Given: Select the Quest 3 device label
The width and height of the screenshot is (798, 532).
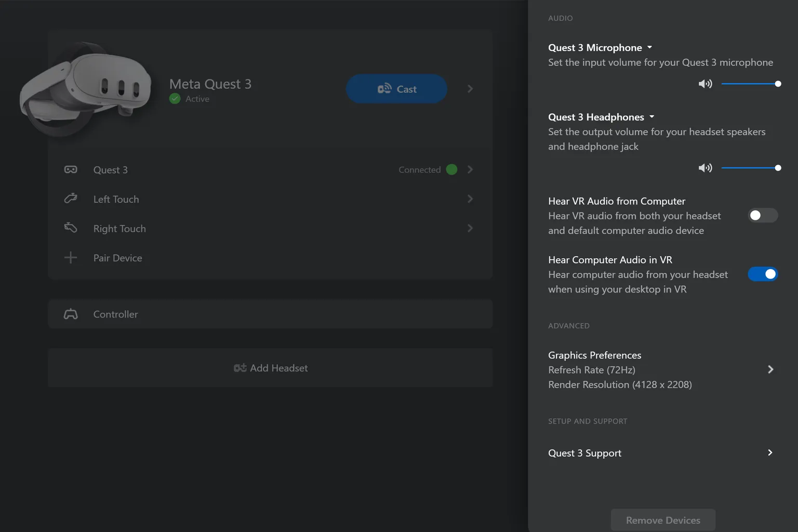Looking at the screenshot, I should click(110, 170).
